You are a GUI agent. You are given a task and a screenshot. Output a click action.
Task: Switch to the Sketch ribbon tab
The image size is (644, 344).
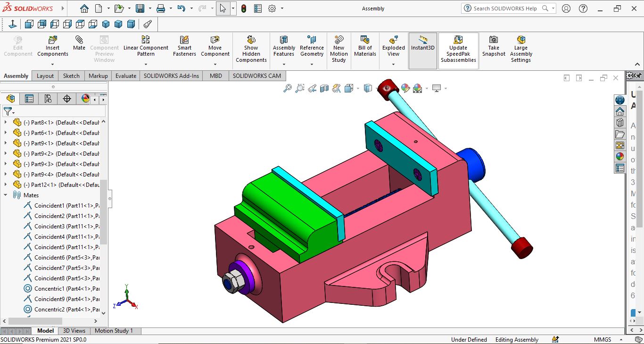71,76
